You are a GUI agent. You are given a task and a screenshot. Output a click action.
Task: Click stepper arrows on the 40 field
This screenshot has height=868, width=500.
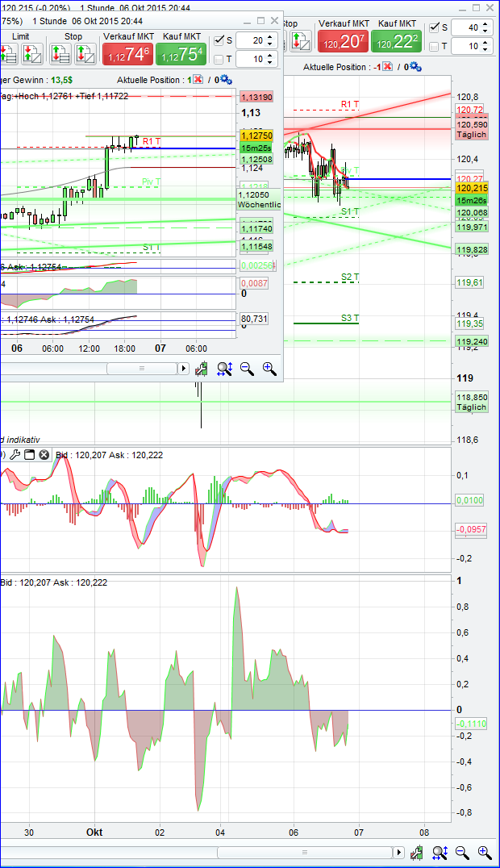coord(485,27)
